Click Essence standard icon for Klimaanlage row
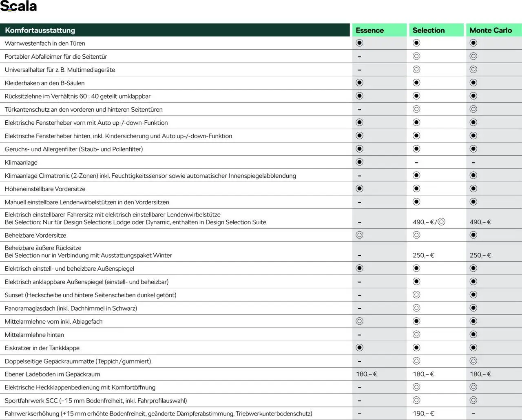 click(359, 162)
